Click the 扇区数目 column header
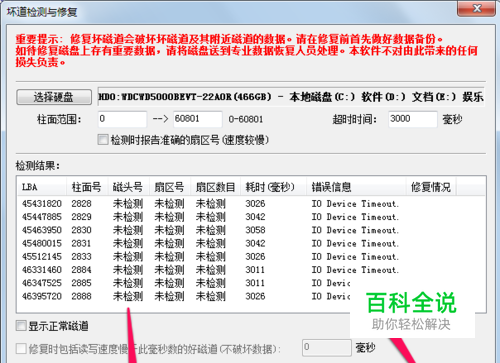This screenshot has height=363, width=500. tap(216, 187)
